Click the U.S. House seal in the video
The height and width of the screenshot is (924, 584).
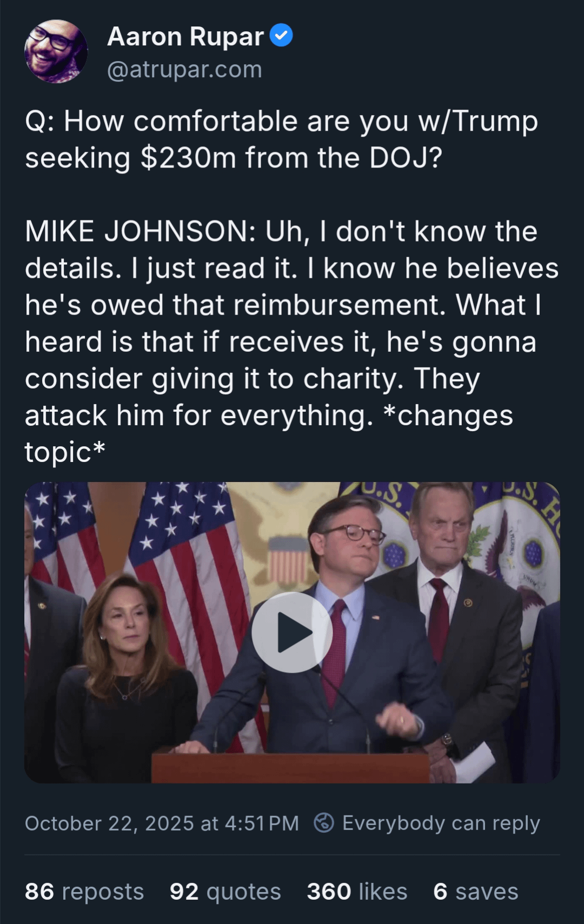pyautogui.click(x=527, y=546)
